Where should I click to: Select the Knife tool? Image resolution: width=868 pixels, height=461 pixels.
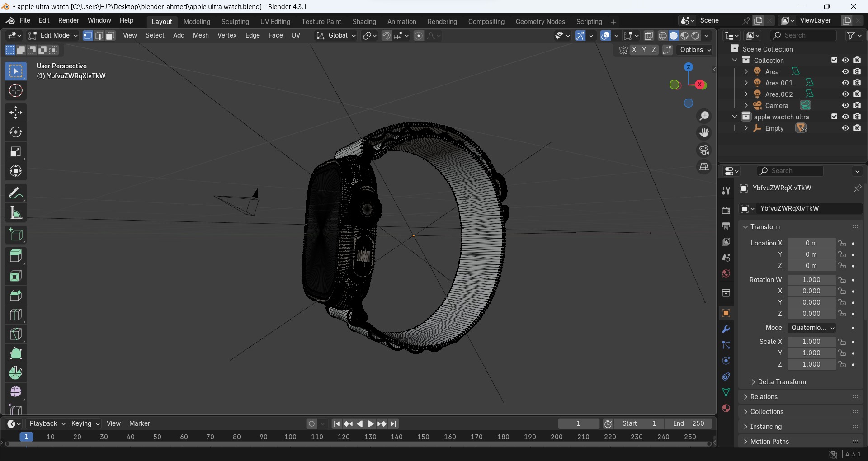(16, 334)
